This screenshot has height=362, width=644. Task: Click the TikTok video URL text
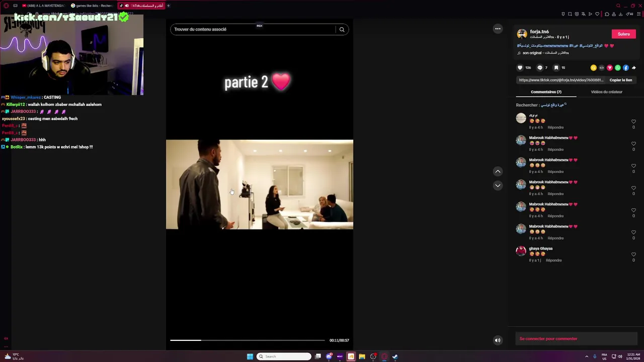(x=561, y=80)
